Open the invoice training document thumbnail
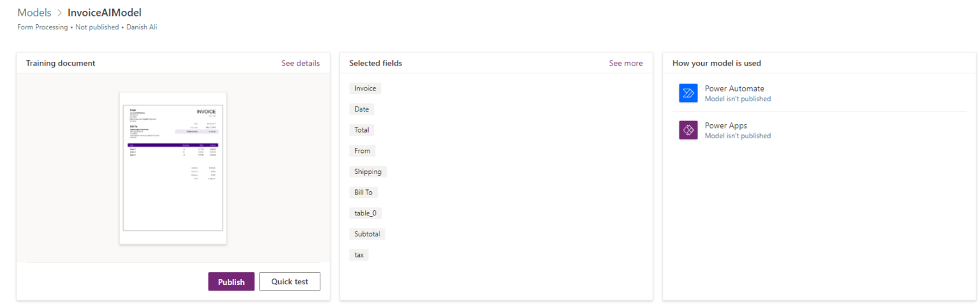 pos(173,168)
